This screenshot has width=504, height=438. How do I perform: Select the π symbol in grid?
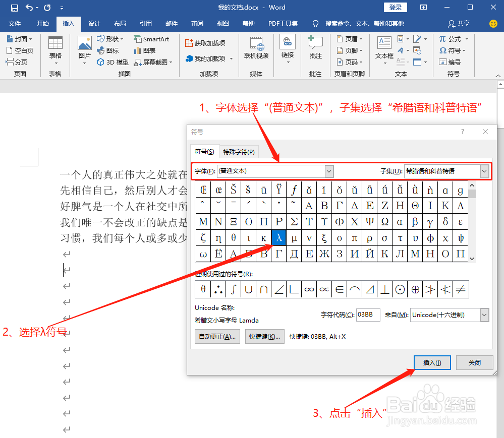click(354, 238)
